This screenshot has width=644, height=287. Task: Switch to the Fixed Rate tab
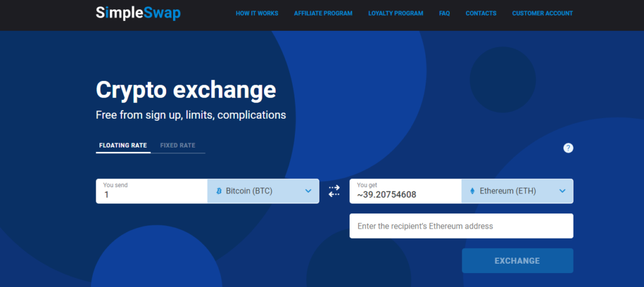(177, 146)
